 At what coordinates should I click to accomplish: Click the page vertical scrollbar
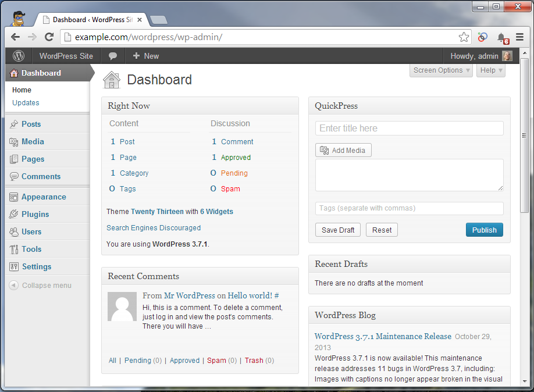coord(525,136)
